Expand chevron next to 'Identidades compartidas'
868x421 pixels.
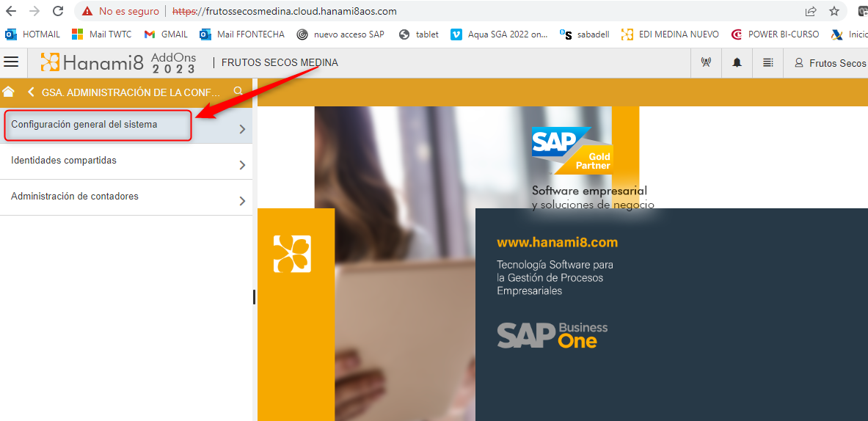tap(242, 165)
